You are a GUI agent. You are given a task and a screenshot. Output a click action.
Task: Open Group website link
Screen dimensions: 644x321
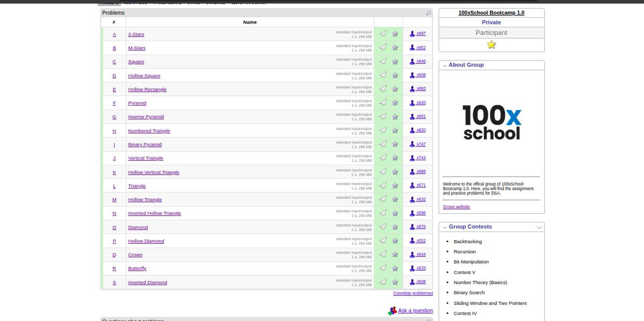point(456,207)
